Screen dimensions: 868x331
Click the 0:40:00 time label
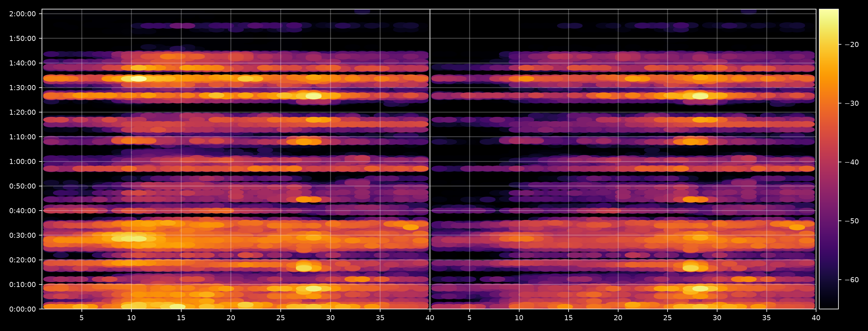pos(23,210)
